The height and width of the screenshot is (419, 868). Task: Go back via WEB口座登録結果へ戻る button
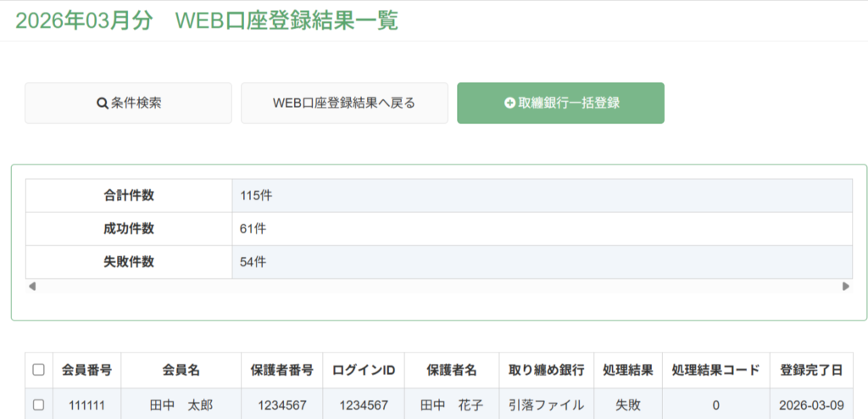tap(344, 103)
